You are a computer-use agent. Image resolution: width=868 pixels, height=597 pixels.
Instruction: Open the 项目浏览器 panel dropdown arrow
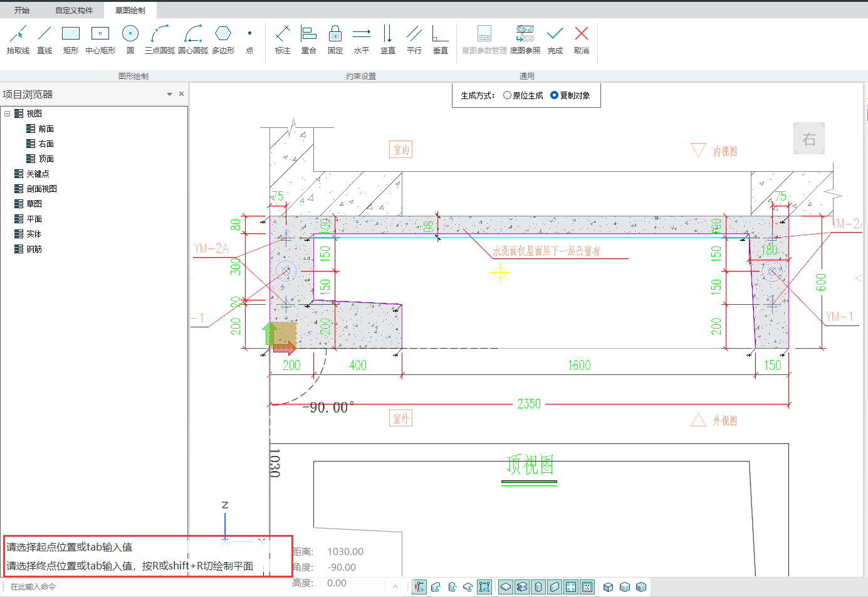[169, 94]
